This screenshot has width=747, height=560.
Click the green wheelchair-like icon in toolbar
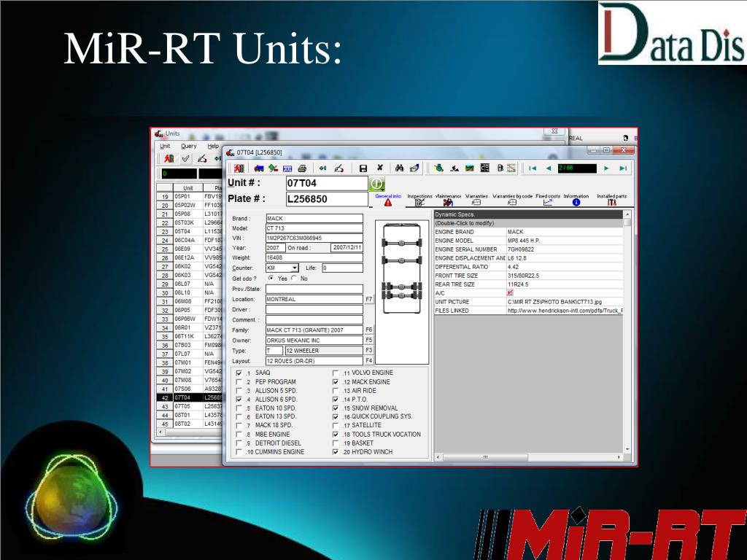[438, 168]
